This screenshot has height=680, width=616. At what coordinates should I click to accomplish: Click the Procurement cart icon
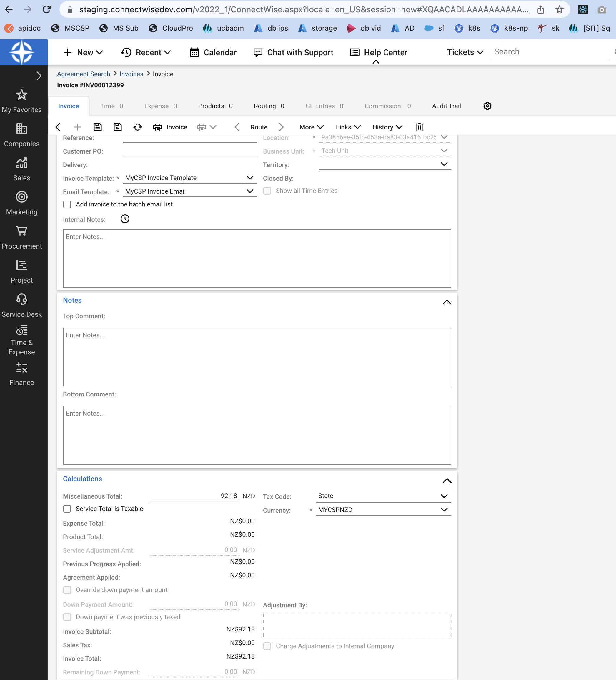[x=21, y=231]
